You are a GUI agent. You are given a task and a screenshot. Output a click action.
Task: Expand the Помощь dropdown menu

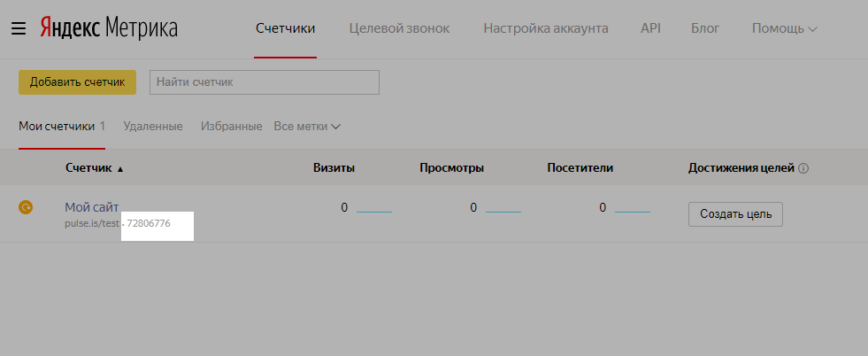point(784,28)
